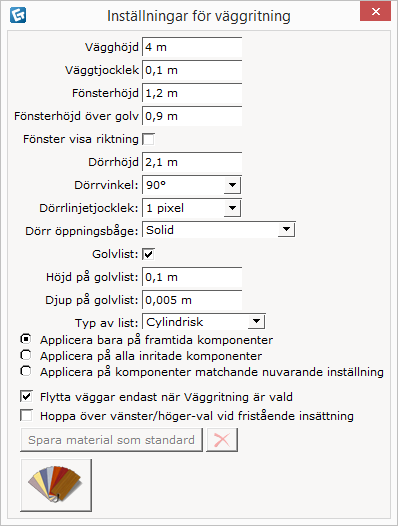Edit the Djup på golvlist field

(x=192, y=300)
